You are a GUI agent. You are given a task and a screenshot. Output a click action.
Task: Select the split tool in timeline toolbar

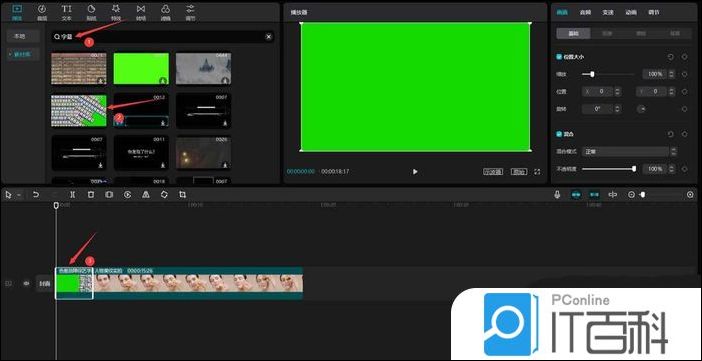pos(73,195)
